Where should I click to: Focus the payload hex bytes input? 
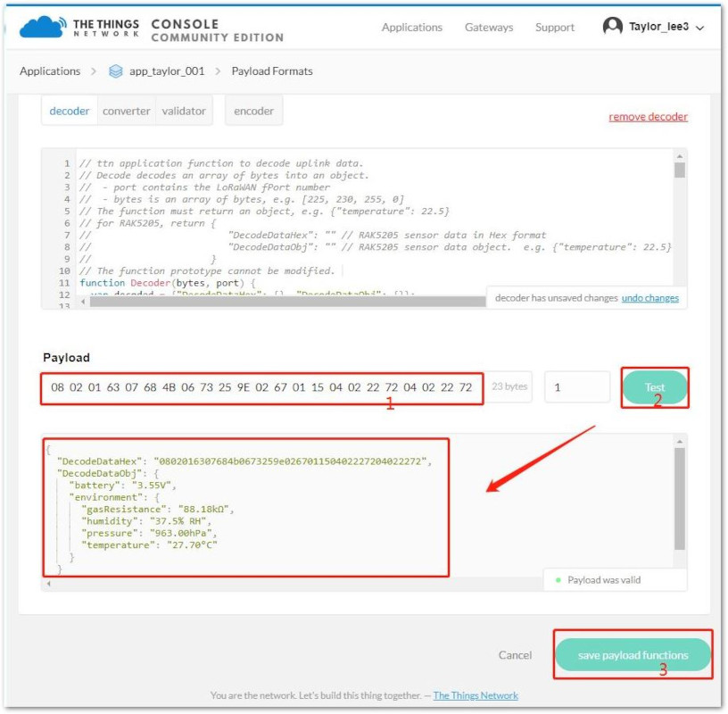(x=262, y=387)
